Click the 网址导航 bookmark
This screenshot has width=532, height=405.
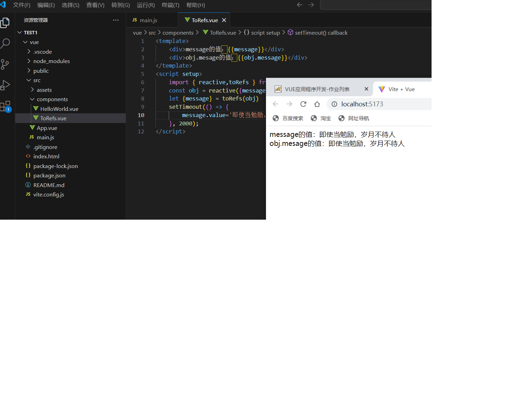tap(354, 118)
